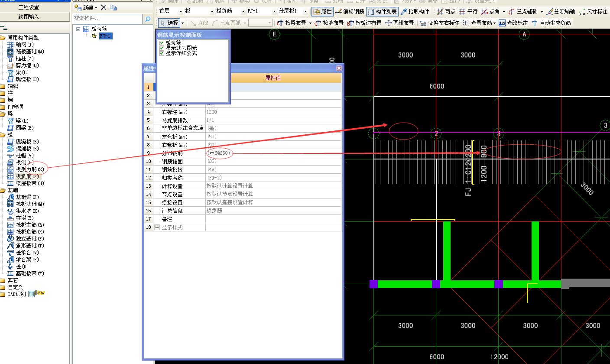Click 交换左右标注 swap left-right labels
Image resolution: width=610 pixels, height=364 pixels.
(x=440, y=23)
